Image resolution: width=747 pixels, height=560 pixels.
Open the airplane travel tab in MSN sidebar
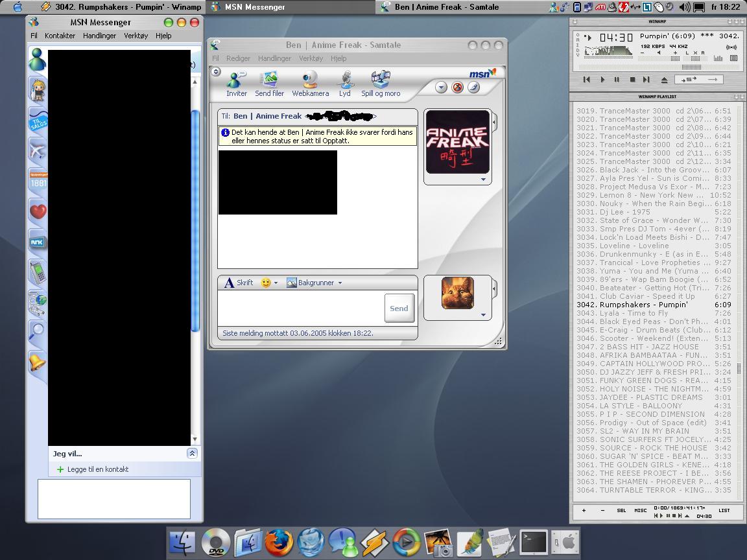click(x=37, y=152)
